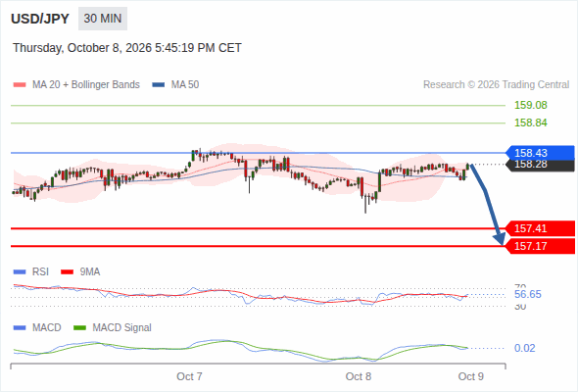The height and width of the screenshot is (392, 578).
Task: Click the Oct 7 timeline label
Action: pyautogui.click(x=189, y=376)
